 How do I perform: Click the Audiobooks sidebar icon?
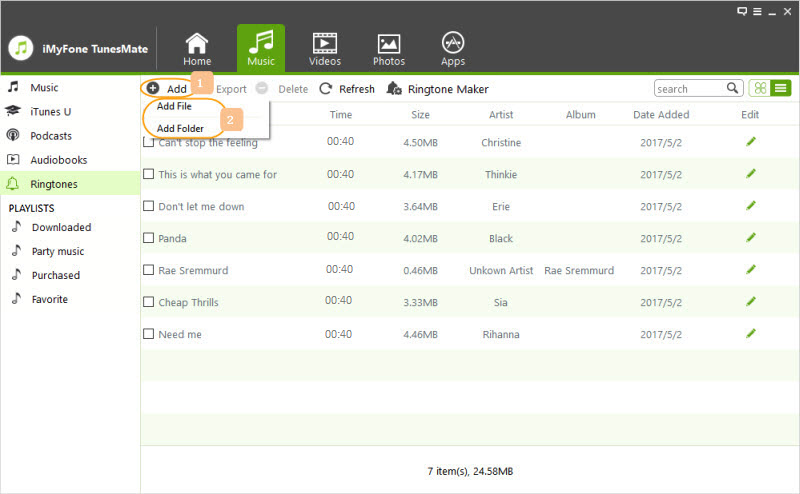(x=13, y=160)
